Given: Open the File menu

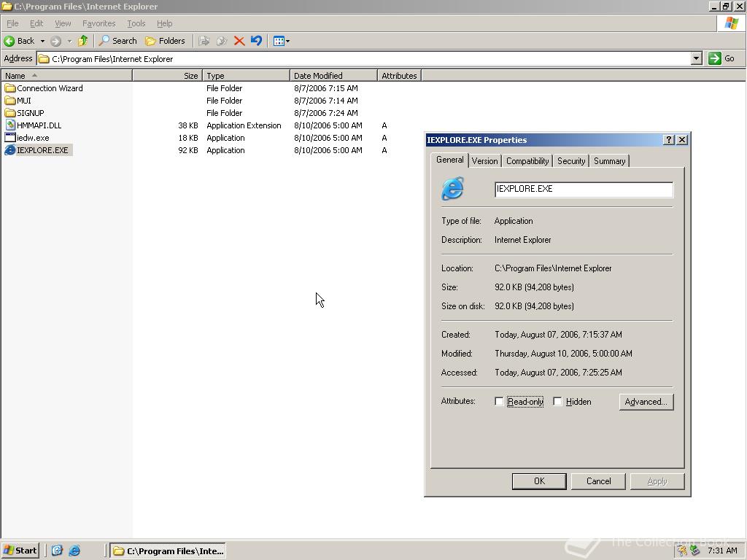Looking at the screenshot, I should pyautogui.click(x=12, y=23).
